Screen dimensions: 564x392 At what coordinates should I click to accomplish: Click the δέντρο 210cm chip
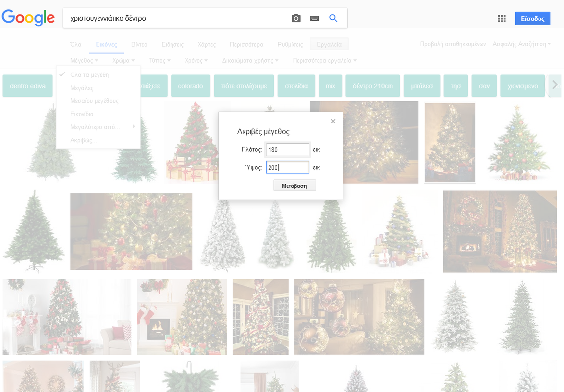(x=372, y=86)
